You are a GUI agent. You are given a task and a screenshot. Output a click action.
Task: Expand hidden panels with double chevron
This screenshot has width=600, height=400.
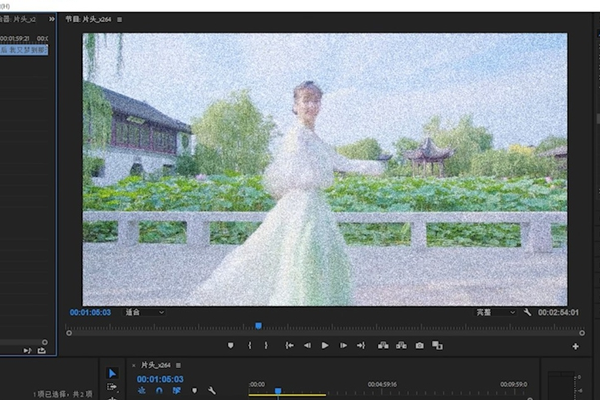(52, 19)
